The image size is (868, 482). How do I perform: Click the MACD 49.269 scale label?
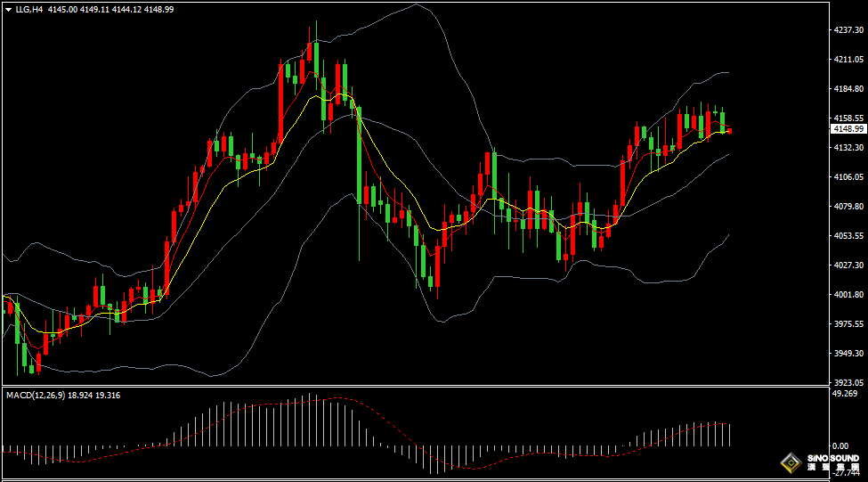(x=844, y=393)
